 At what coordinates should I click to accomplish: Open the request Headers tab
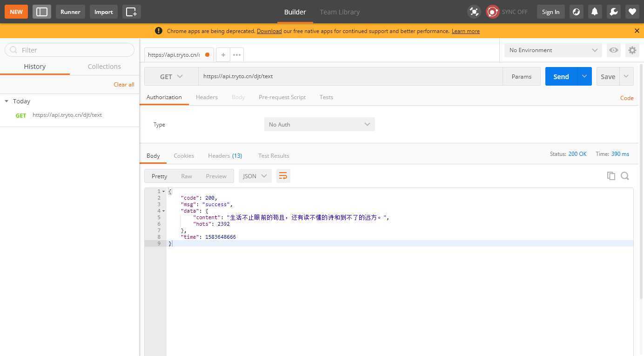(x=207, y=97)
